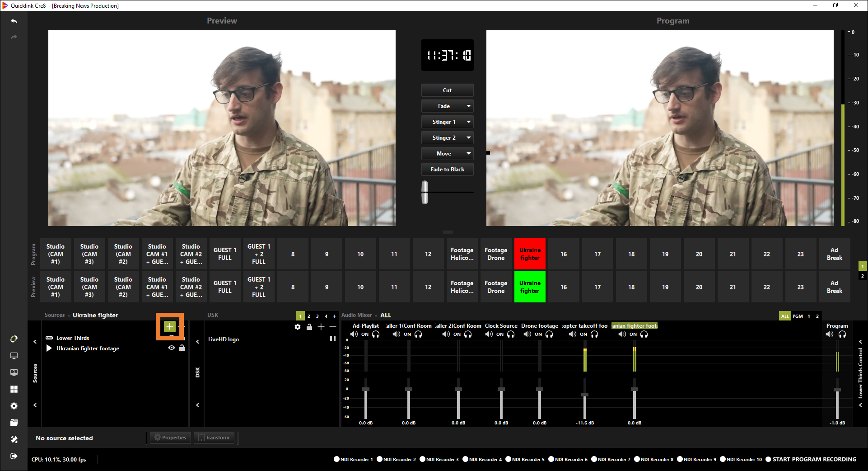Expand the Lower Thirds Control side panel
Image resolution: width=868 pixels, height=471 pixels.
860,342
